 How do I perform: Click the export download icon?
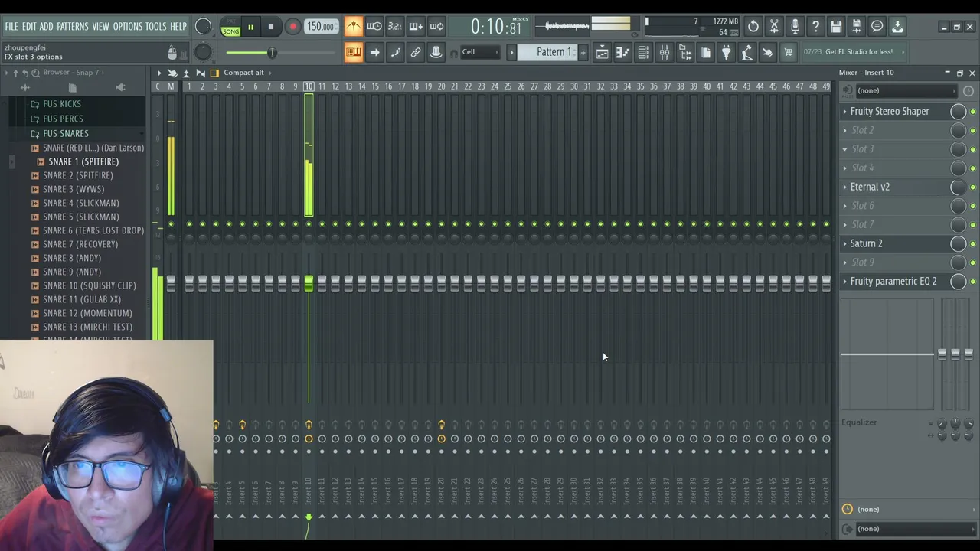(x=897, y=27)
